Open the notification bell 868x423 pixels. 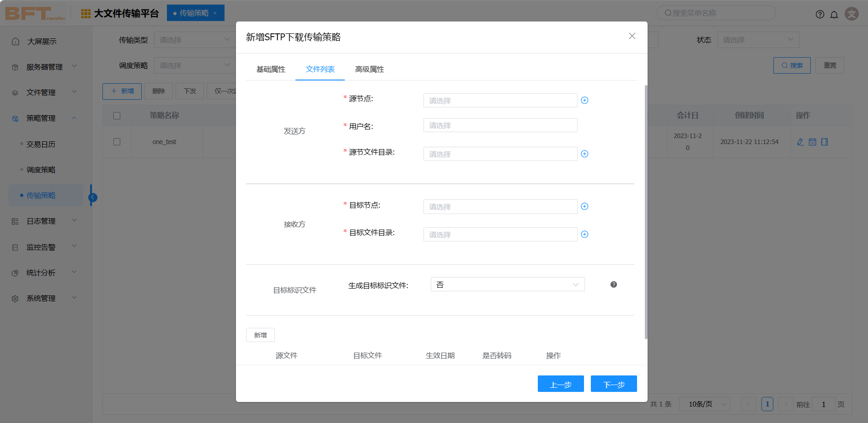pos(834,14)
